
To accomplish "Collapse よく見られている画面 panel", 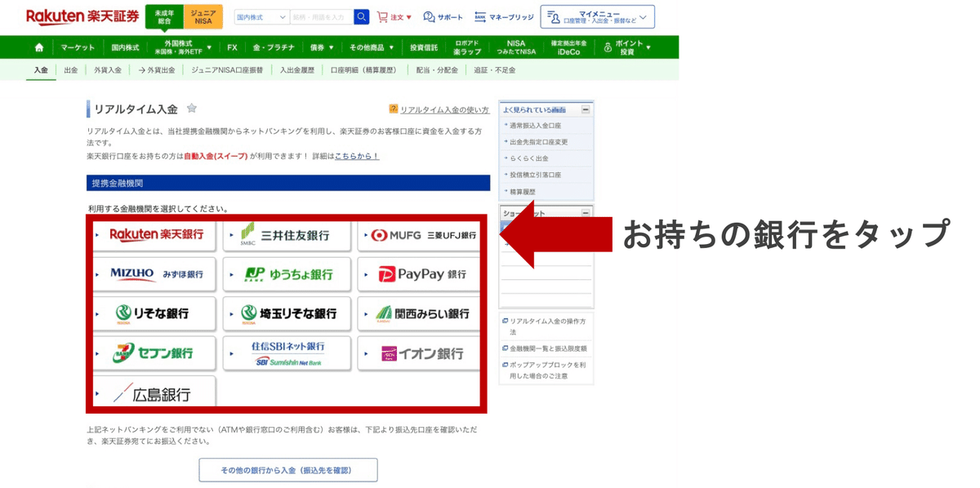I will (x=586, y=109).
